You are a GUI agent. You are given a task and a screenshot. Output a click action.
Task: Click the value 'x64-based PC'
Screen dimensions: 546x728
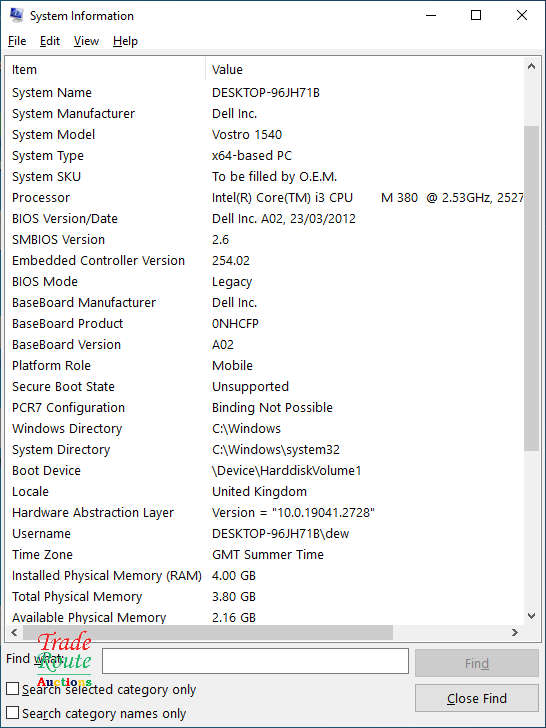click(252, 156)
